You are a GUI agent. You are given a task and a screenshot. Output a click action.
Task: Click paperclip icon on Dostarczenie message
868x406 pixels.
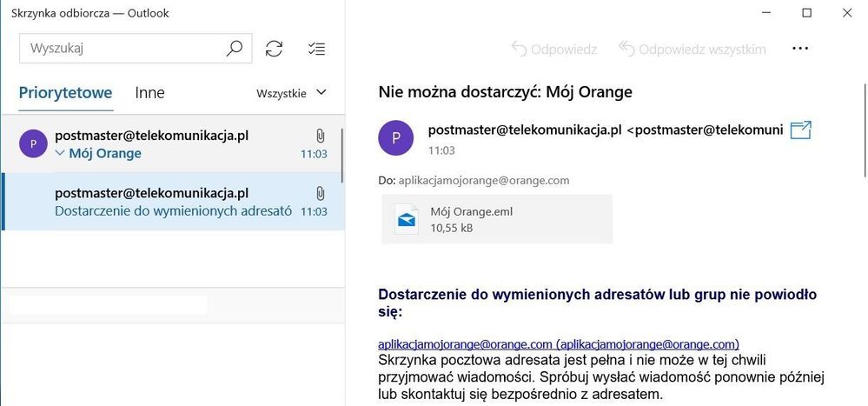tap(320, 193)
